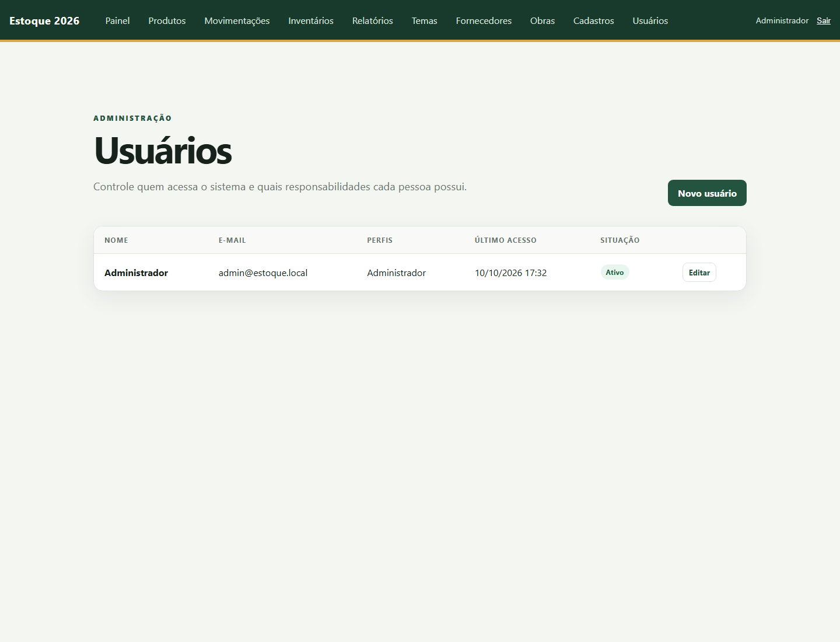Image resolution: width=840 pixels, height=642 pixels.
Task: Open the Produtos section
Action: point(167,20)
